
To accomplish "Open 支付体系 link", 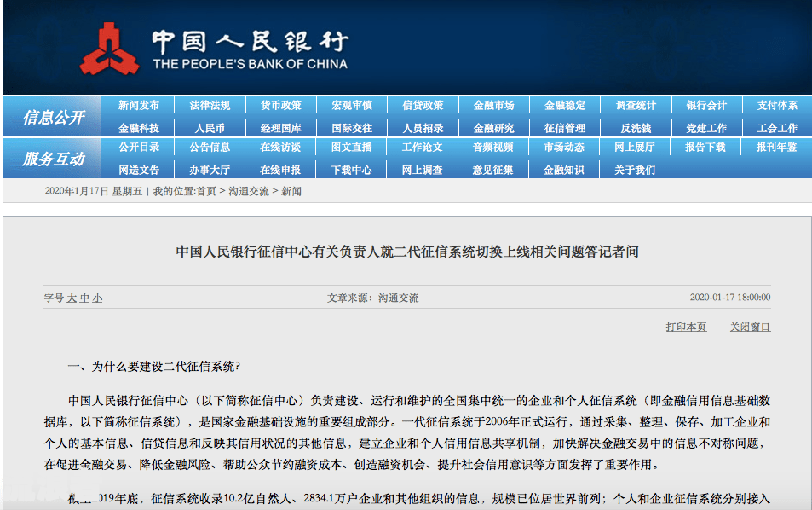I will (777, 105).
